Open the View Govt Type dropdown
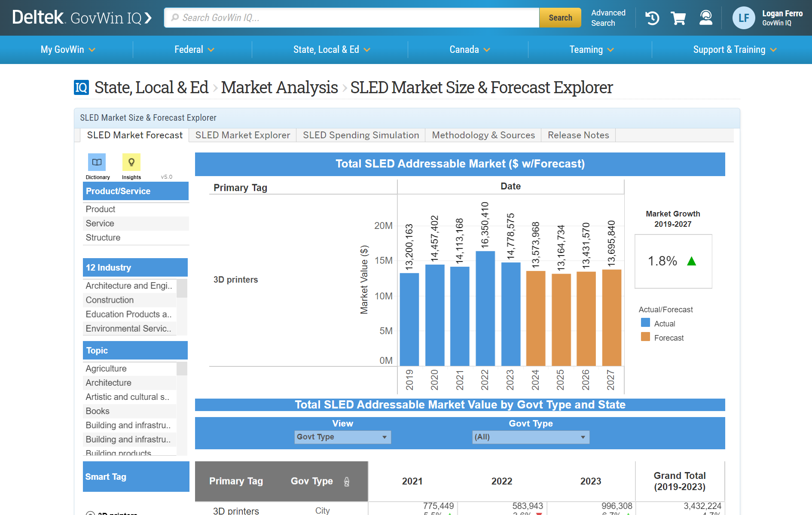This screenshot has width=812, height=515. tap(342, 437)
